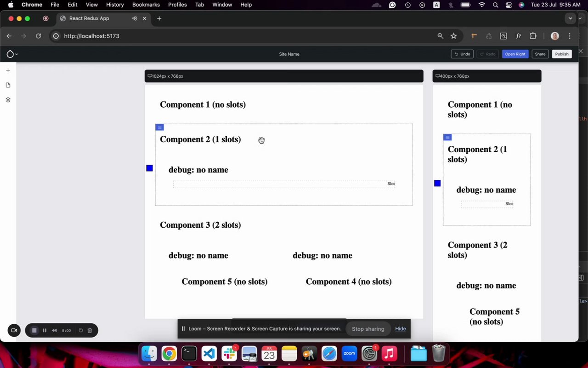Image resolution: width=588 pixels, height=368 pixels.
Task: Bookmark this page with star icon
Action: (454, 36)
